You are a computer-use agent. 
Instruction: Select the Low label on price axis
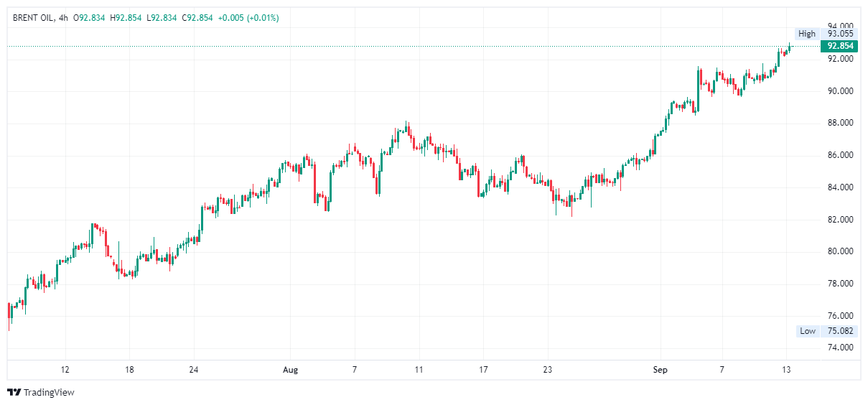point(808,331)
